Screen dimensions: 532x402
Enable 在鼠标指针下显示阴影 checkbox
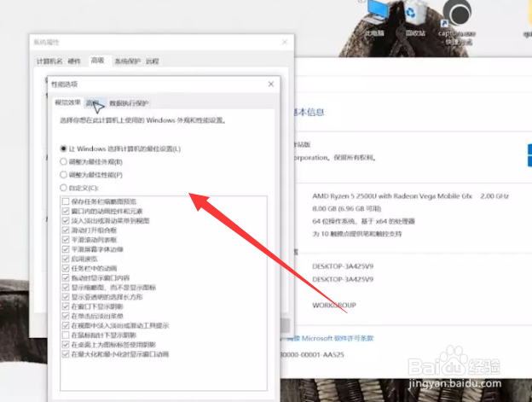[66, 335]
